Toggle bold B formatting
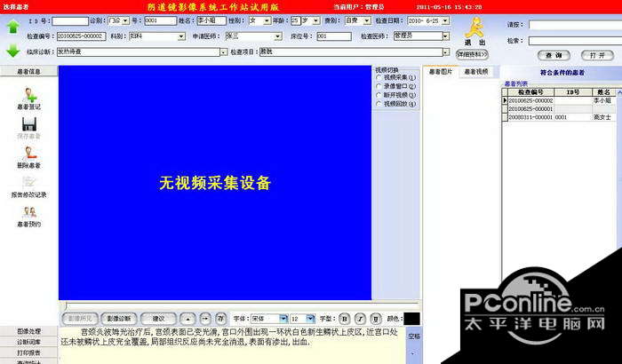Viewport: 622px width, 364px height. 345,319
